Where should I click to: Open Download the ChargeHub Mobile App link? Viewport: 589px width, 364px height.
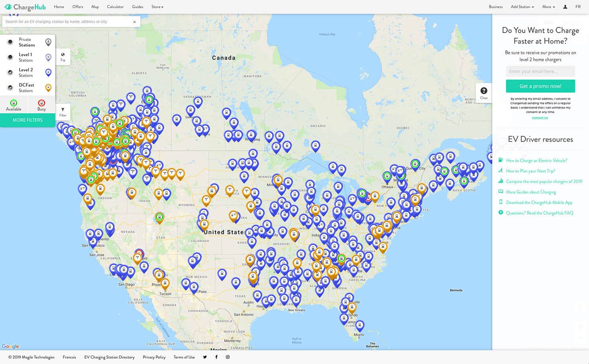point(539,203)
